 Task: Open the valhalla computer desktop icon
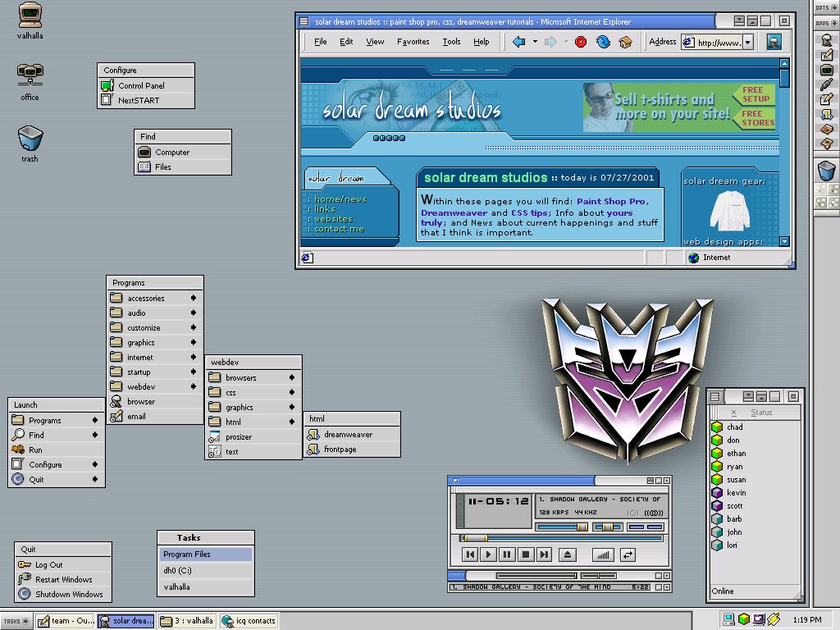click(x=30, y=21)
